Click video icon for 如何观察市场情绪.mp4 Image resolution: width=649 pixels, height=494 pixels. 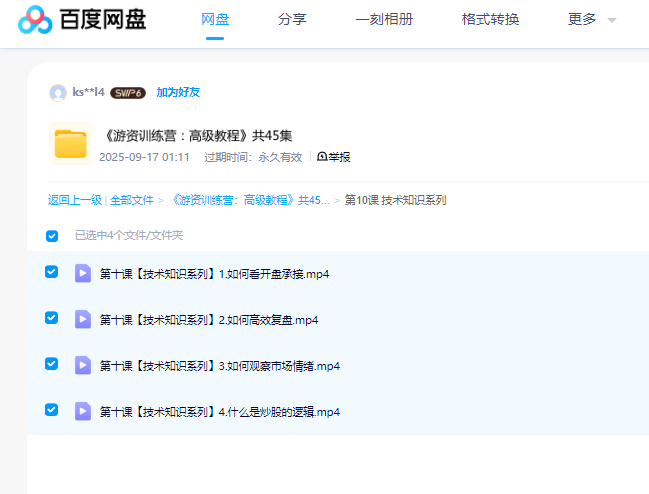83,365
